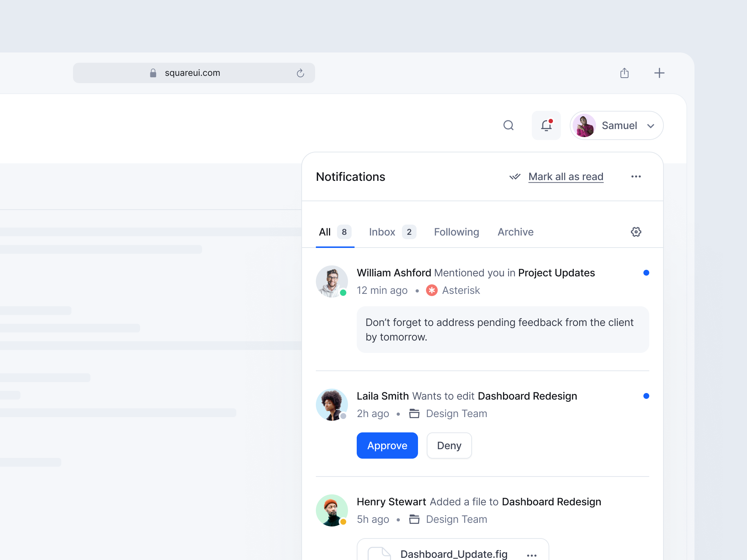Open the Project Updates link

click(556, 273)
